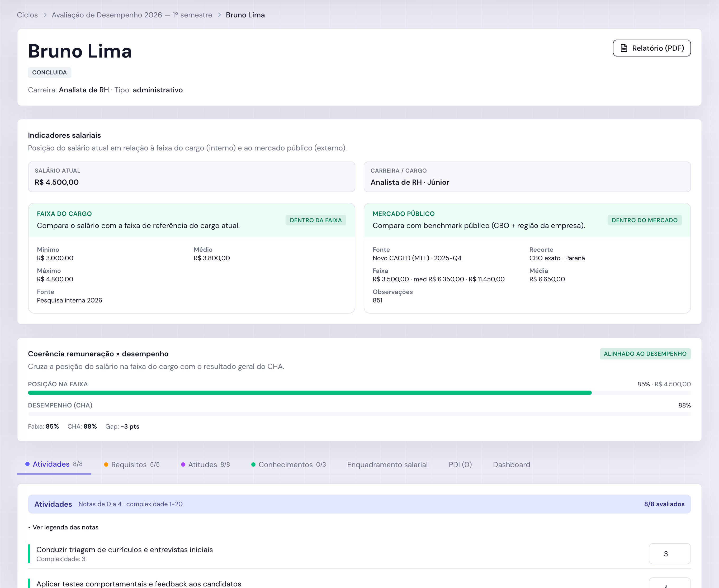Viewport: 719px width, 588px height.
Task: Click the Observações value 851
Action: click(x=378, y=300)
